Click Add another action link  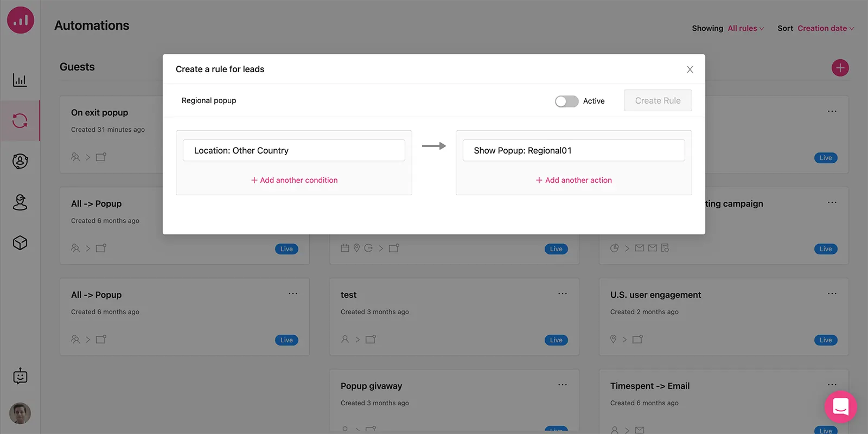(574, 180)
